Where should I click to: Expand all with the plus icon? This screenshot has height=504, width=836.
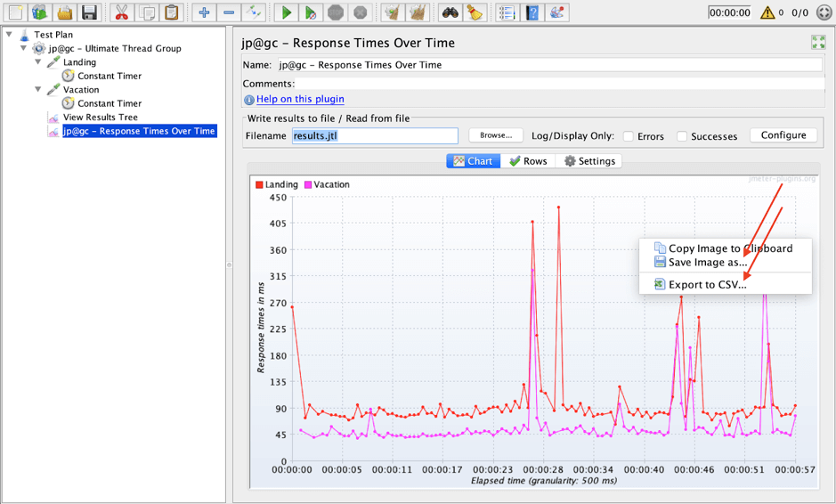[204, 12]
